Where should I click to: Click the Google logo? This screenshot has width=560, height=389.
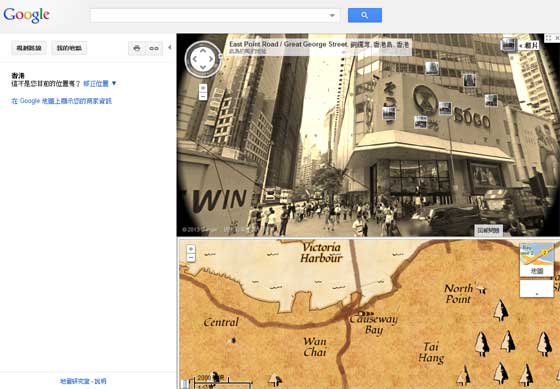pos(26,15)
